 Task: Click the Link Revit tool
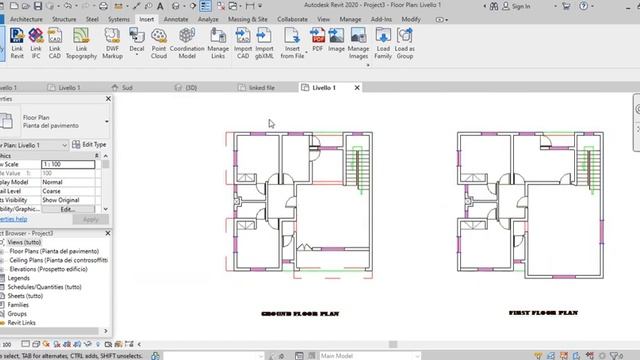click(x=17, y=44)
